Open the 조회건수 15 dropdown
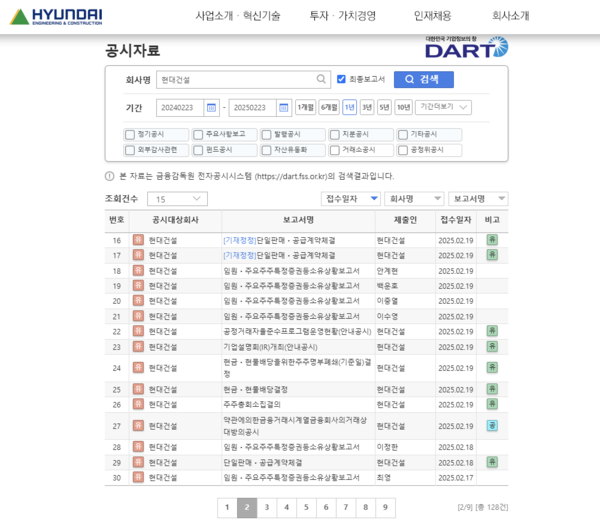This screenshot has width=600, height=523. [x=177, y=199]
